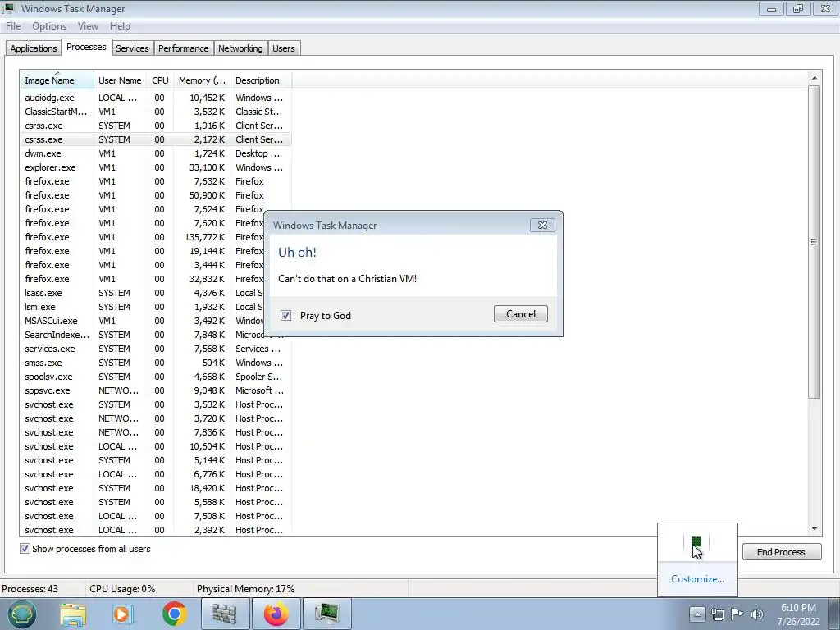Viewport: 840px width, 630px height.
Task: Select the MSASCui.exe process row
Action: click(x=142, y=321)
